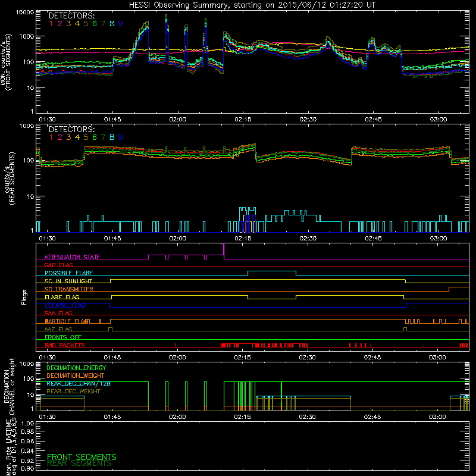Click the REAR SEGMENTS livetime legend text
476x476 pixels.
pyautogui.click(x=79, y=464)
